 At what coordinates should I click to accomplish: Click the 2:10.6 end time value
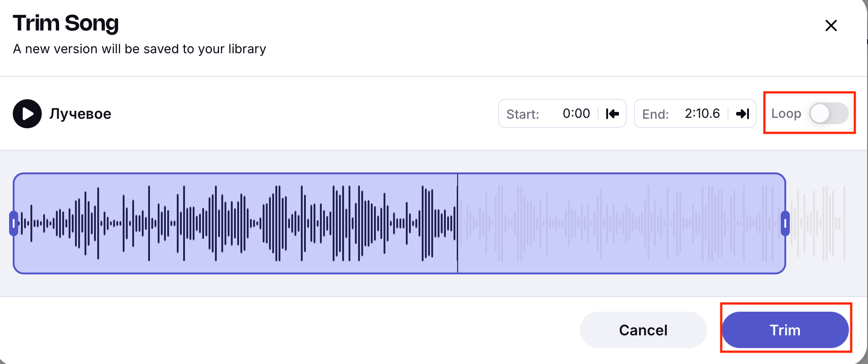tap(702, 114)
